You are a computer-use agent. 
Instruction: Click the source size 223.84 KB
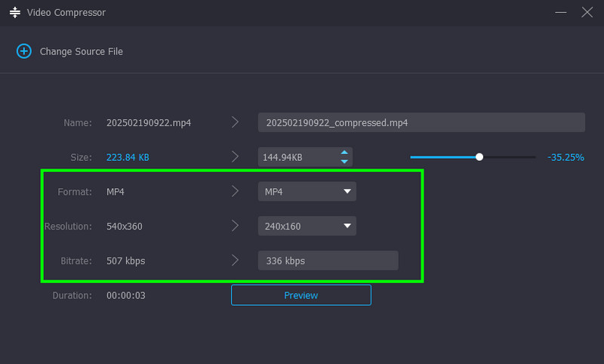coord(128,158)
